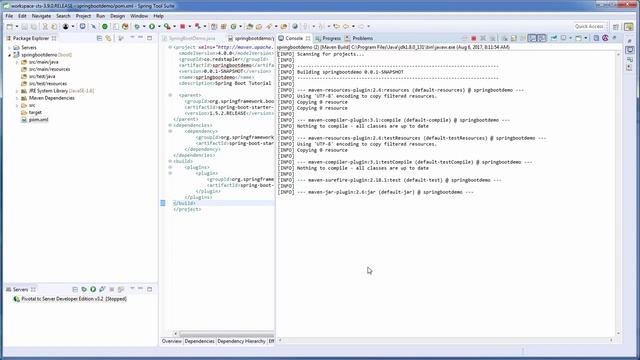Viewport: 640px width, 360px height.
Task: Click the pom editor horizontal scrollbar
Action: tap(227, 334)
